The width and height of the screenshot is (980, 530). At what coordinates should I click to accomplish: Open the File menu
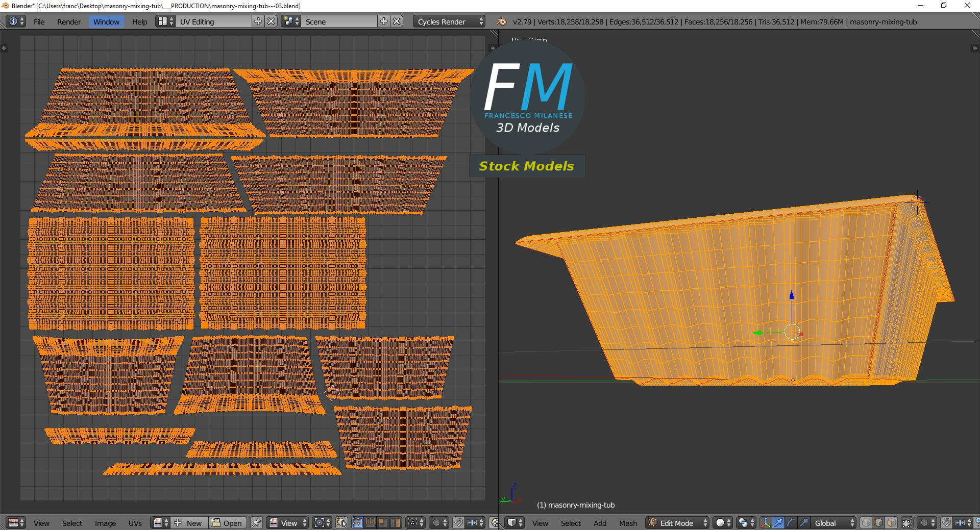tap(39, 21)
